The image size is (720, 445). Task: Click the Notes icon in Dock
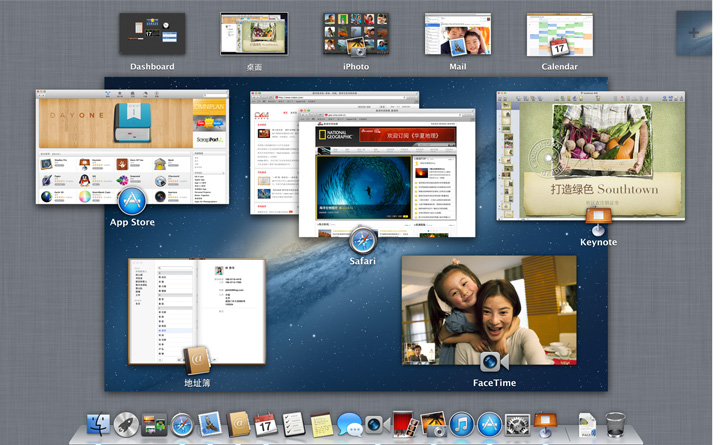pos(321,424)
